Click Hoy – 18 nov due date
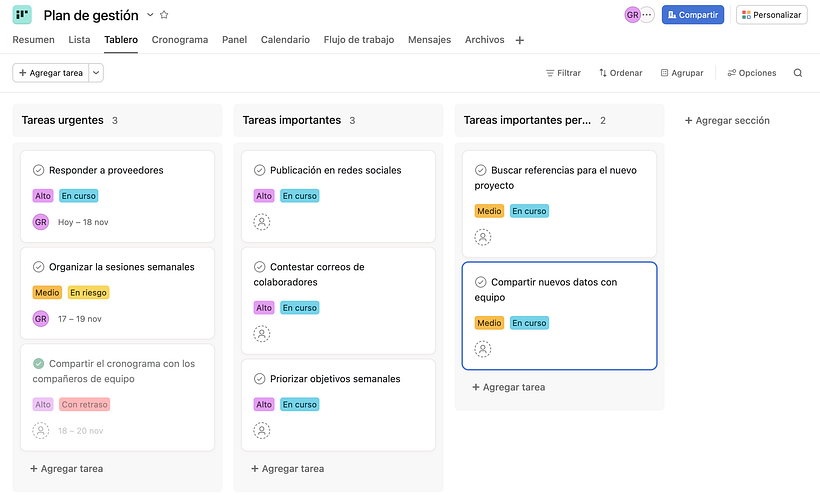This screenshot has width=820, height=495. pyautogui.click(x=83, y=222)
